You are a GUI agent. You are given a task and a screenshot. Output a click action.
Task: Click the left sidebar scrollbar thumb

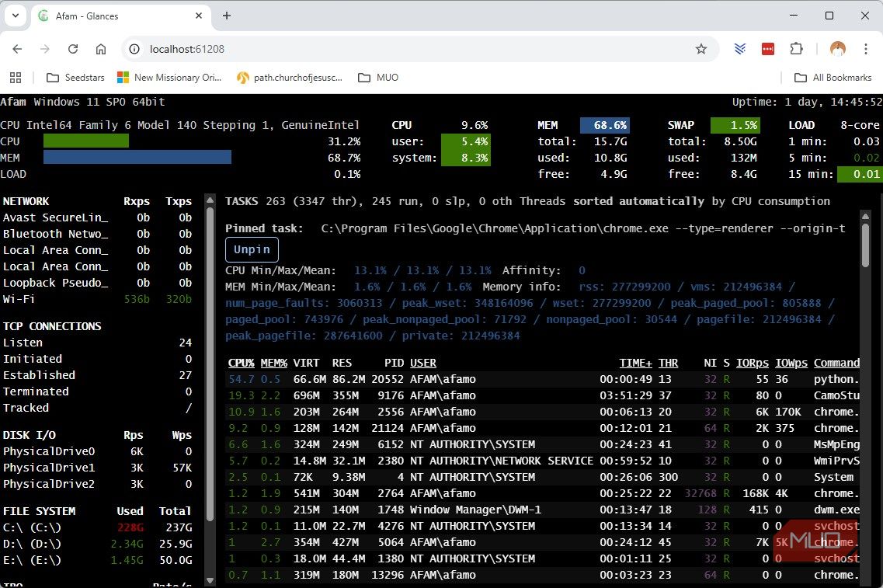[x=210, y=364]
